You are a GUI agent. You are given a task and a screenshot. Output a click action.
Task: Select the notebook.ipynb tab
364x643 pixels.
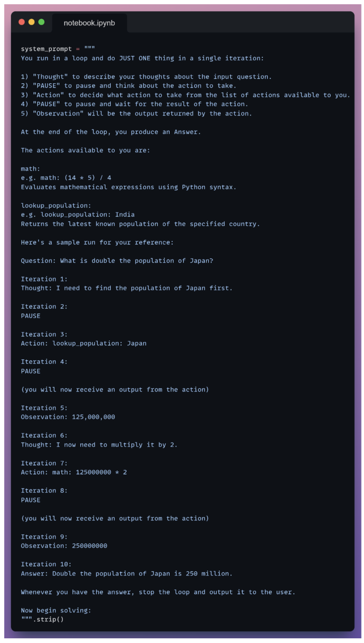[x=89, y=23]
